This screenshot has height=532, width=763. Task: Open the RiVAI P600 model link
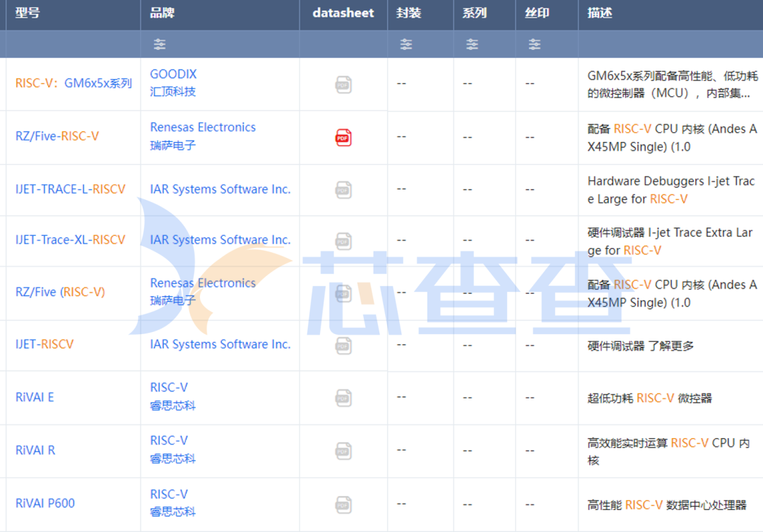(45, 503)
